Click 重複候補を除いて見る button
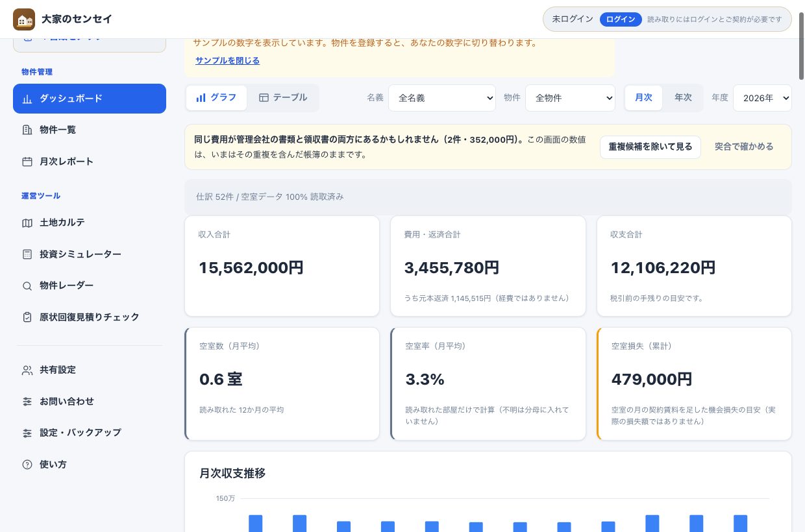805x532 pixels. coord(650,147)
